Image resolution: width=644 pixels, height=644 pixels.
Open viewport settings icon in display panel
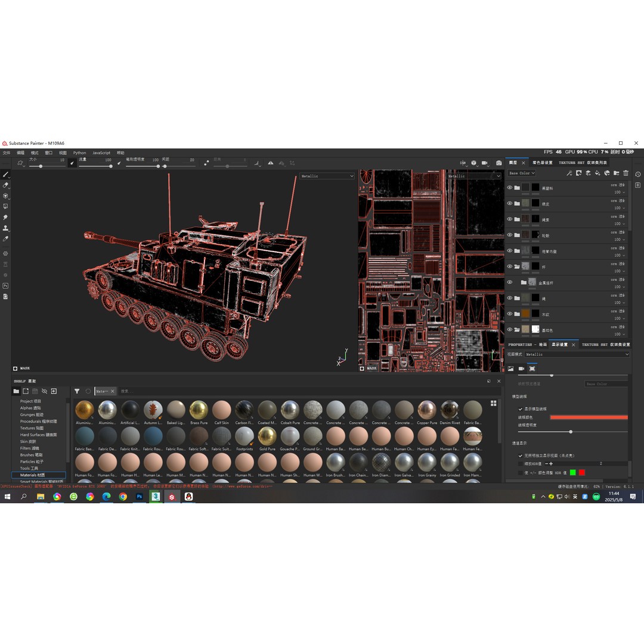coord(532,369)
